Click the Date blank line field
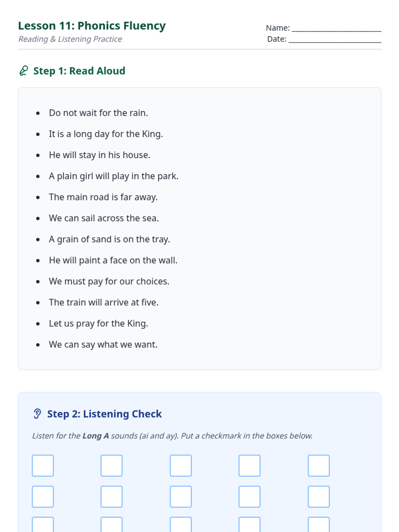 point(334,39)
